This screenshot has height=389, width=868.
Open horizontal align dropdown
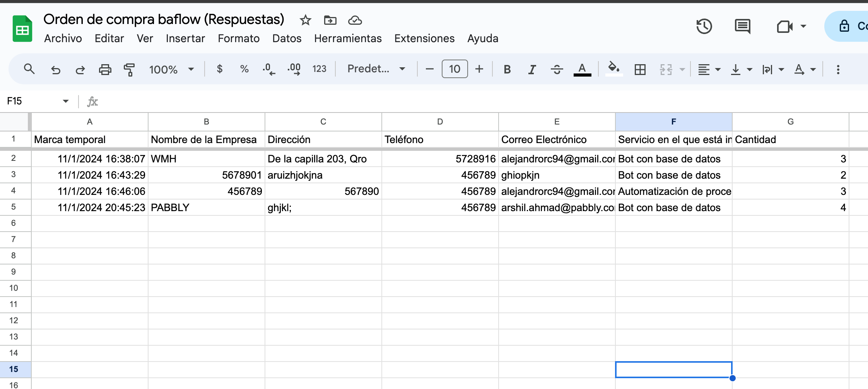(x=709, y=70)
